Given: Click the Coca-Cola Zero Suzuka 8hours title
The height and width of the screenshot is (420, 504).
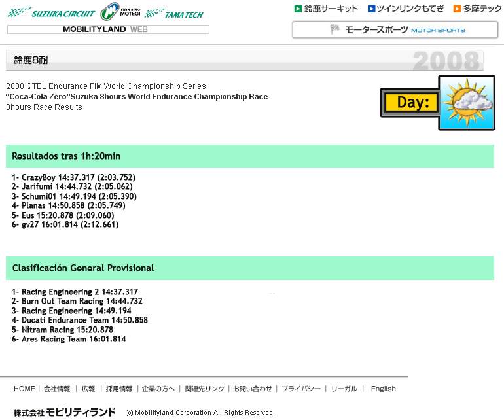Looking at the screenshot, I should click(x=137, y=97).
